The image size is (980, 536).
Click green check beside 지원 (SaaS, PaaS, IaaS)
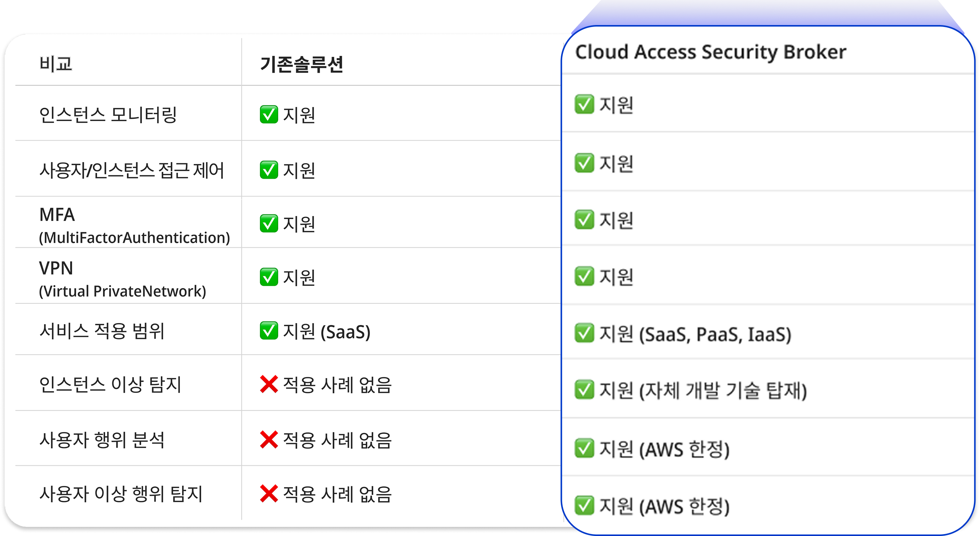[x=584, y=333]
